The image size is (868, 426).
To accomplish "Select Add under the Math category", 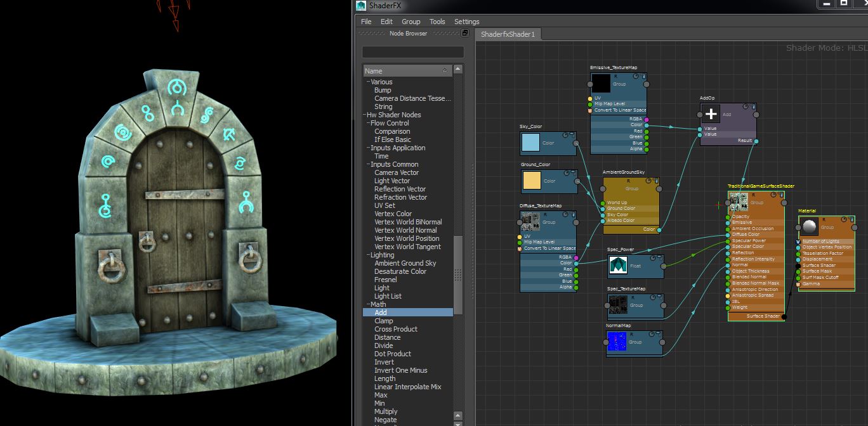I will point(380,312).
